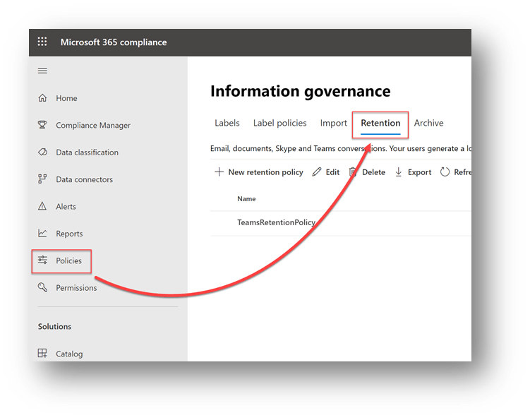530x420 pixels.
Task: Click the Reports chart icon
Action: coord(42,234)
